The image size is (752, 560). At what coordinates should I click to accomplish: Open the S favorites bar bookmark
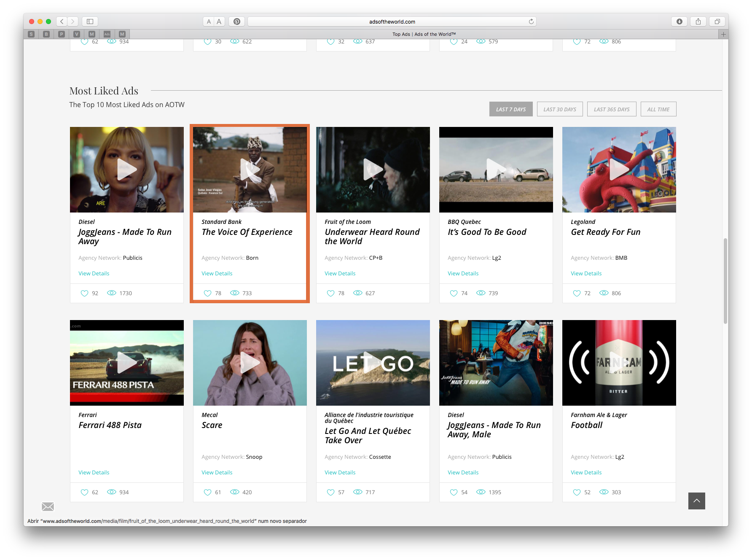pyautogui.click(x=31, y=34)
